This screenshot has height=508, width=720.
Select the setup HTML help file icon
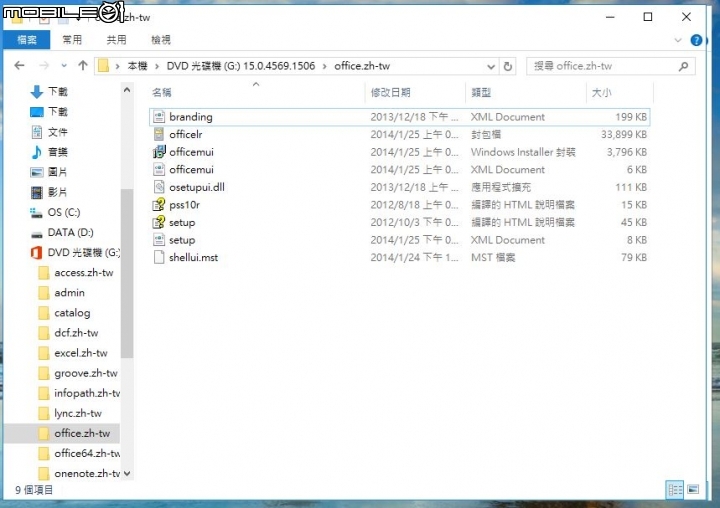[159, 222]
